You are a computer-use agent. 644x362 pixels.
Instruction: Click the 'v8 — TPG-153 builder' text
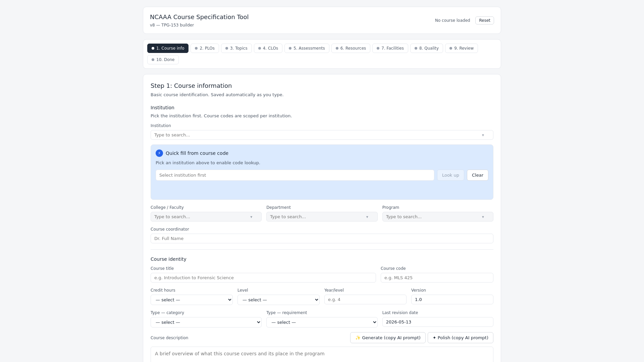click(x=172, y=25)
